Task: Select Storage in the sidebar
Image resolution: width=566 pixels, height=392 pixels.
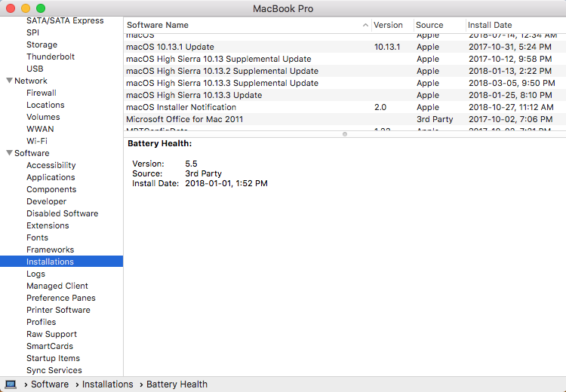Action: point(42,44)
